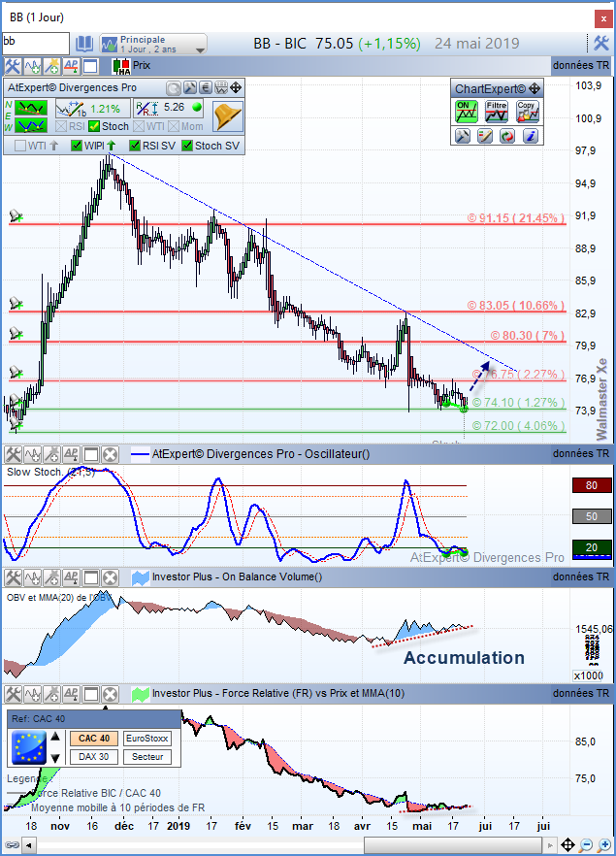Click the ticker search field containing bb
The height and width of the screenshot is (856, 616).
point(36,43)
